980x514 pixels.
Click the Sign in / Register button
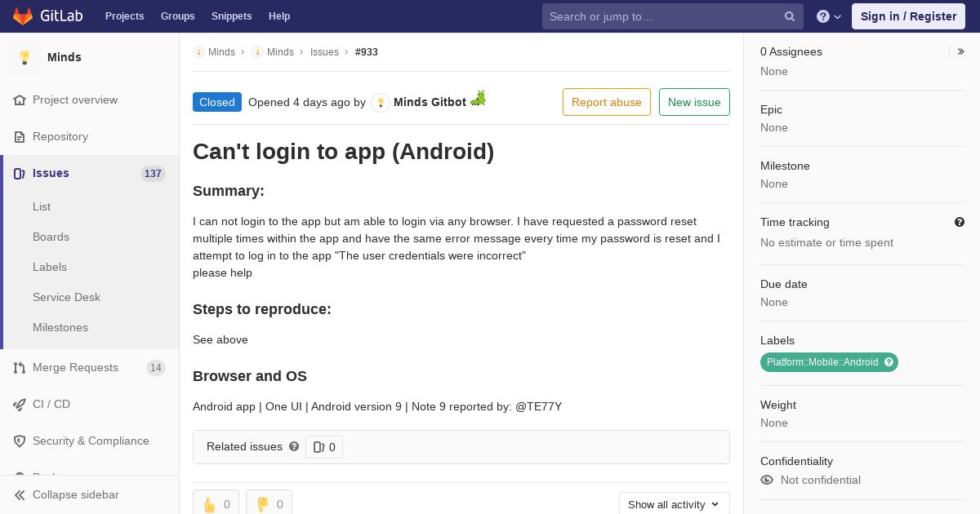coord(908,16)
